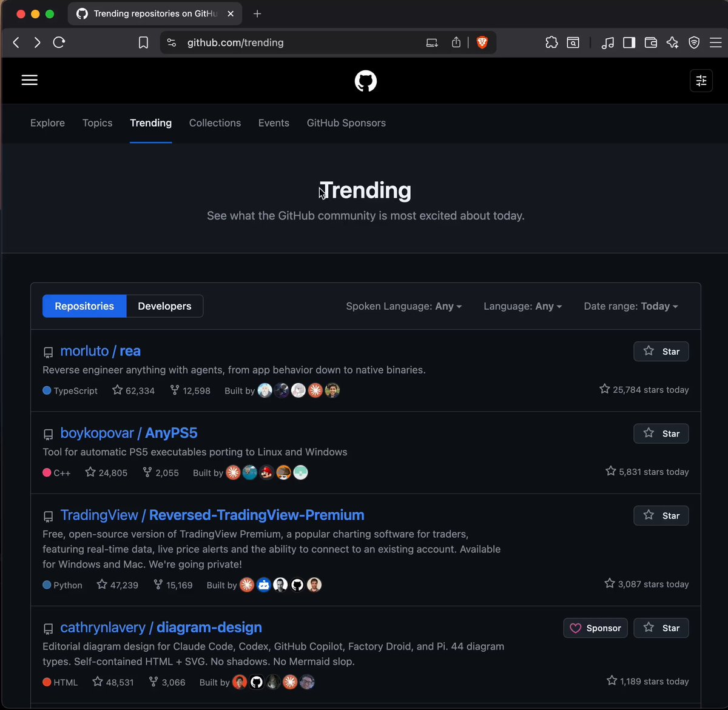The image size is (728, 710).
Task: Open the GitHub hamburger navigation menu
Action: [30, 80]
